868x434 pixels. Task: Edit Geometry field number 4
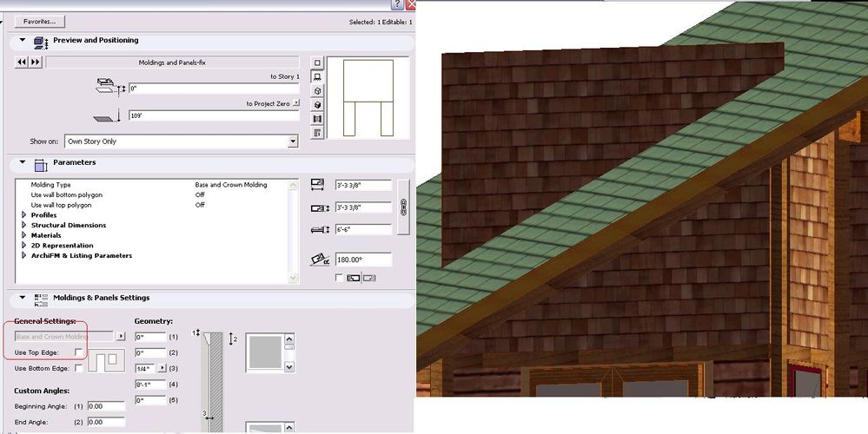click(150, 385)
